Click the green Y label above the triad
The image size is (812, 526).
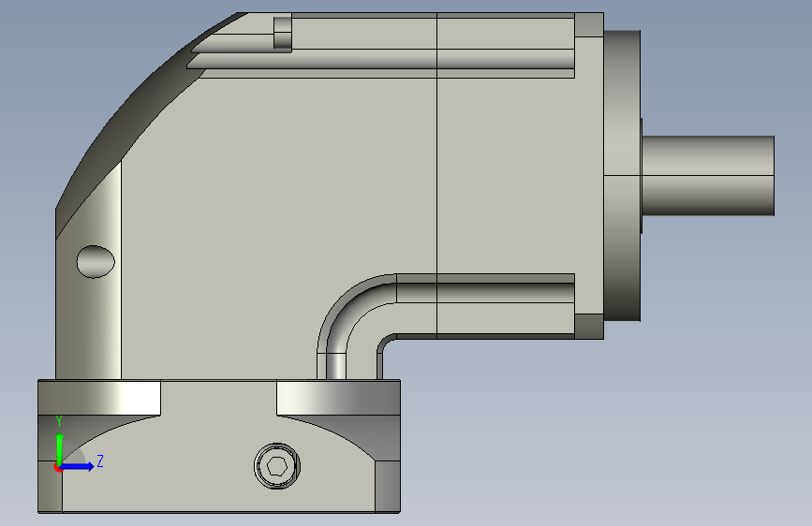(59, 421)
